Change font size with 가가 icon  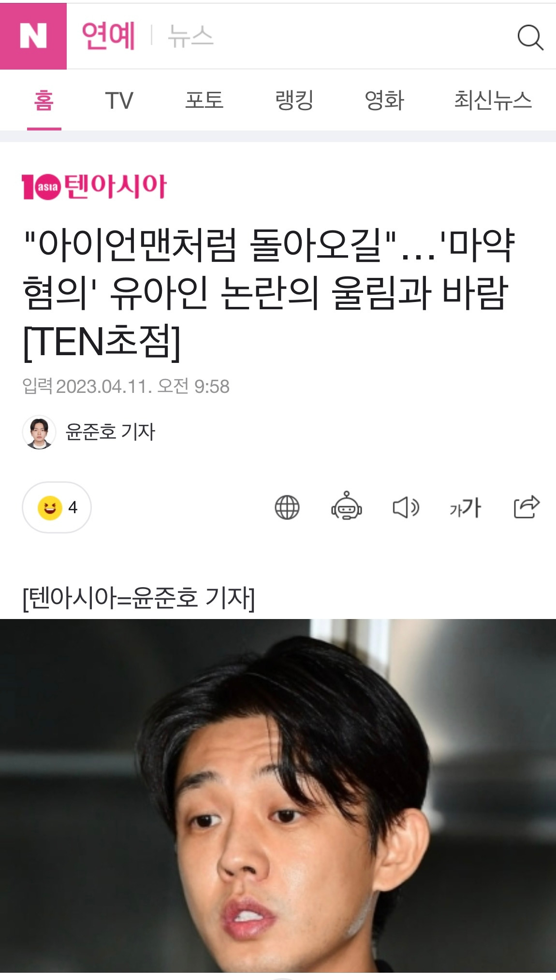click(465, 508)
